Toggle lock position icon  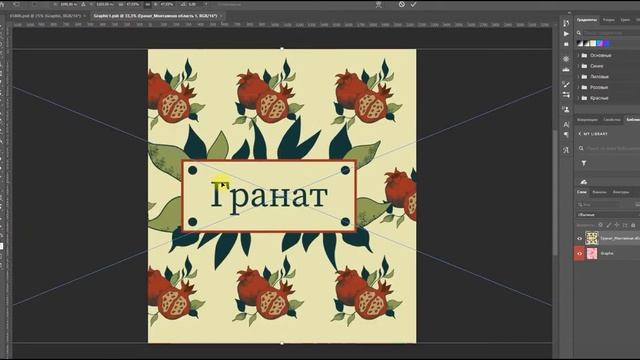point(617,225)
